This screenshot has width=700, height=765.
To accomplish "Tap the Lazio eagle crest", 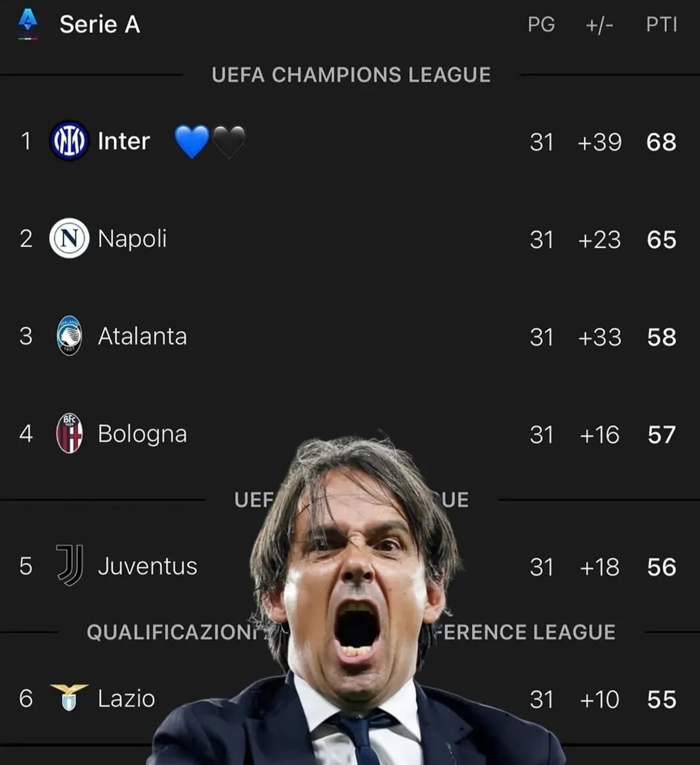I will [69, 697].
